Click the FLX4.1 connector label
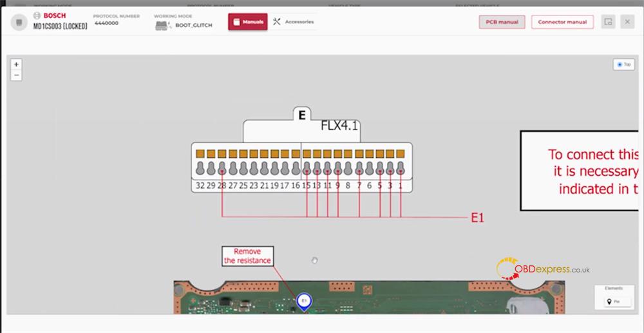 [x=339, y=126]
